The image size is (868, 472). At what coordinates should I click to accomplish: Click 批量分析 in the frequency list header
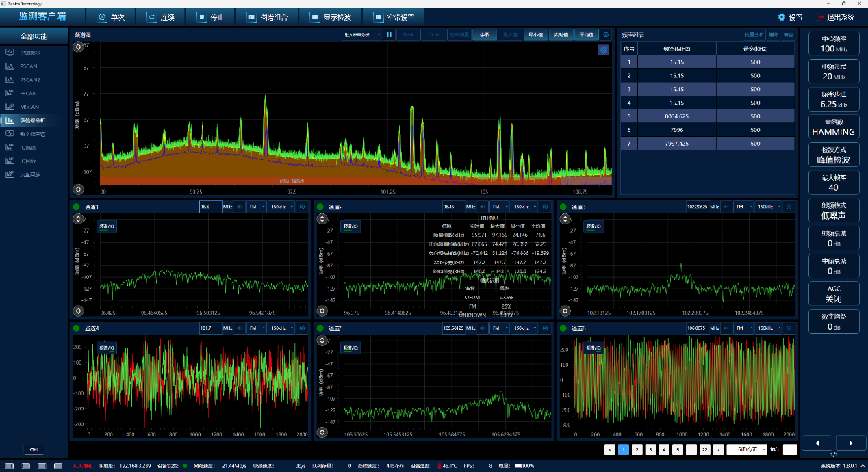pyautogui.click(x=754, y=34)
